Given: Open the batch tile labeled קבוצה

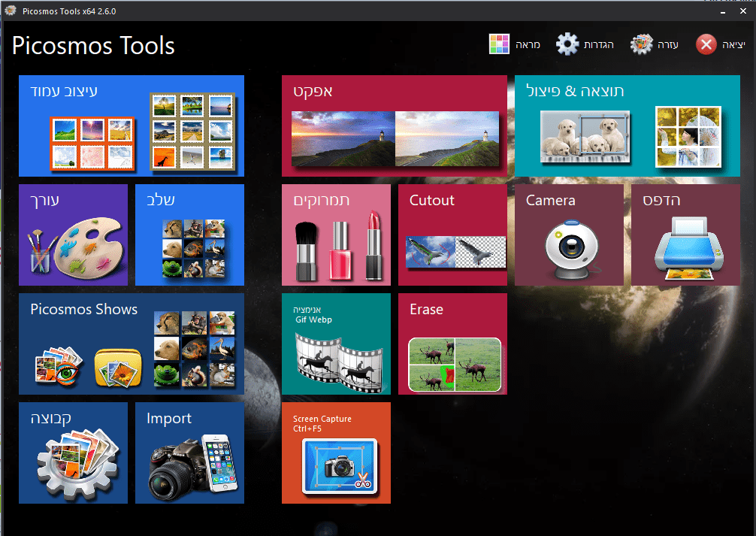Looking at the screenshot, I should point(74,453).
